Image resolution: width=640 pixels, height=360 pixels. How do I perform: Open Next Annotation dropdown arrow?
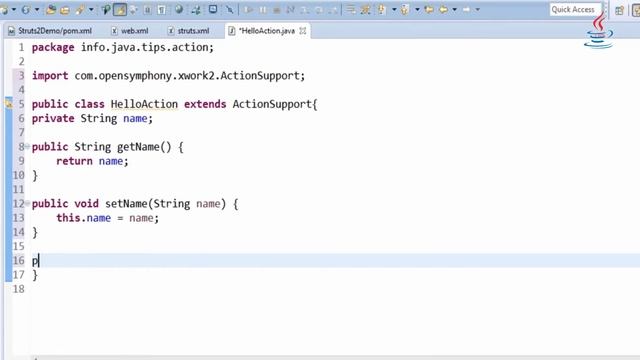click(x=394, y=9)
